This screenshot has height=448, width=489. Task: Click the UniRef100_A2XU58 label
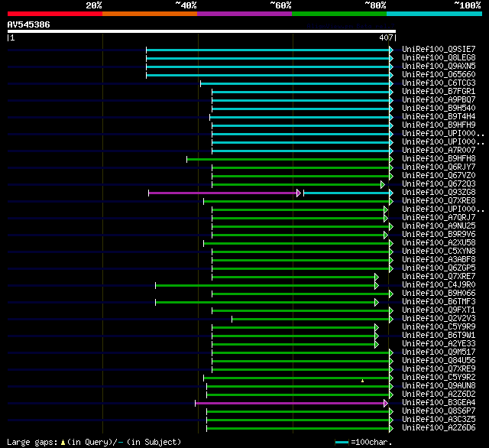pyautogui.click(x=439, y=242)
